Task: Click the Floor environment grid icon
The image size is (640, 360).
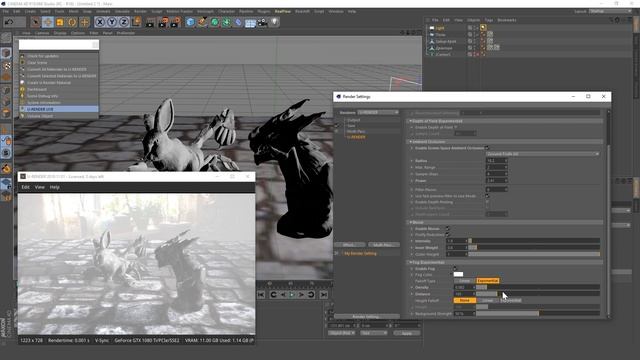Action: click(x=250, y=22)
